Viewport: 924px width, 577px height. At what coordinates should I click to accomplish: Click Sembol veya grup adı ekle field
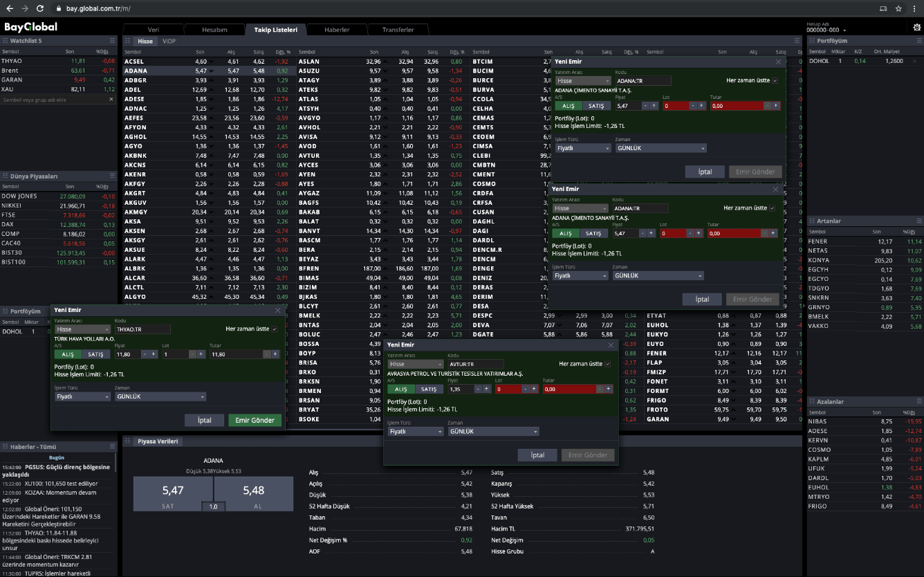53,100
